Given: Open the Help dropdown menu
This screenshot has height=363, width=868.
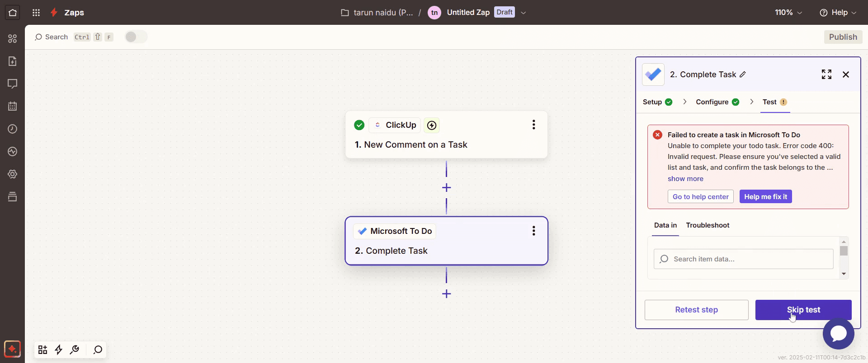Looking at the screenshot, I should pyautogui.click(x=838, y=13).
